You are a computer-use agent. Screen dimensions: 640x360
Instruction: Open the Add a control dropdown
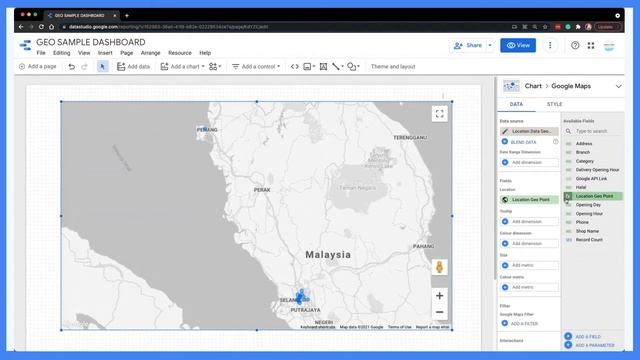coord(256,67)
